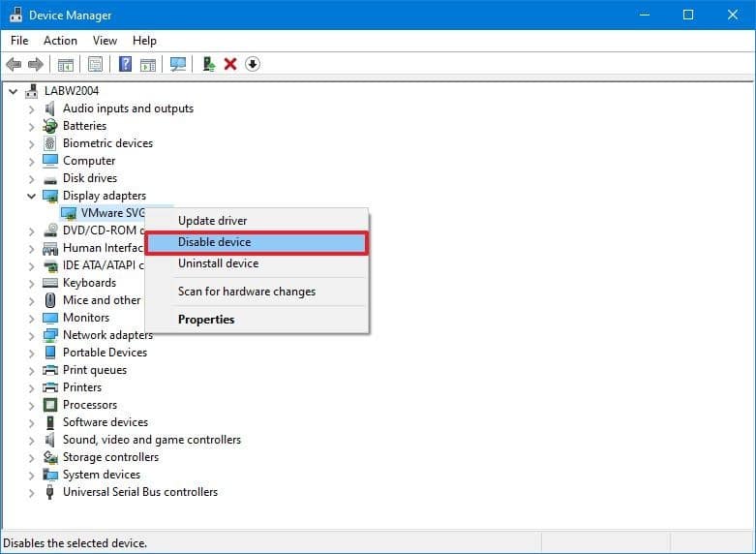The height and width of the screenshot is (554, 756).
Task: Collapse the LABW2004 root node
Action: [14, 91]
